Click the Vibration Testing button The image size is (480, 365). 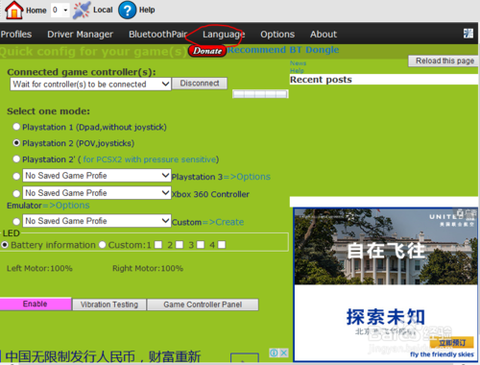pos(109,304)
